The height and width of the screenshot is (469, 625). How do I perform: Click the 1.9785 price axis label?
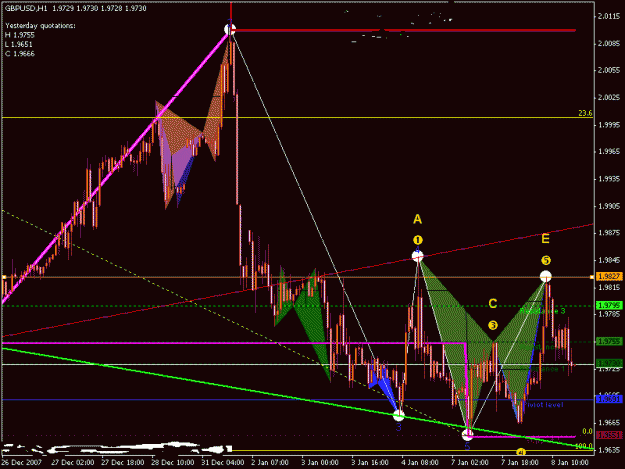point(609,314)
